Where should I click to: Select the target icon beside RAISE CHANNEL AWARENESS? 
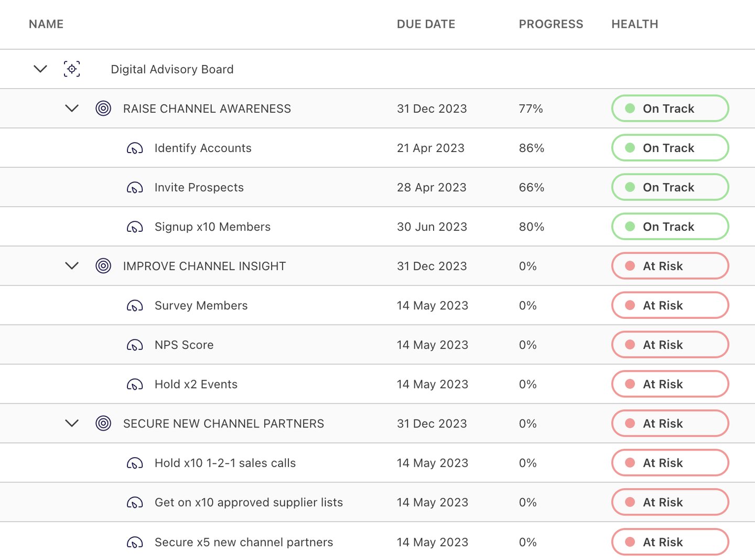(103, 108)
